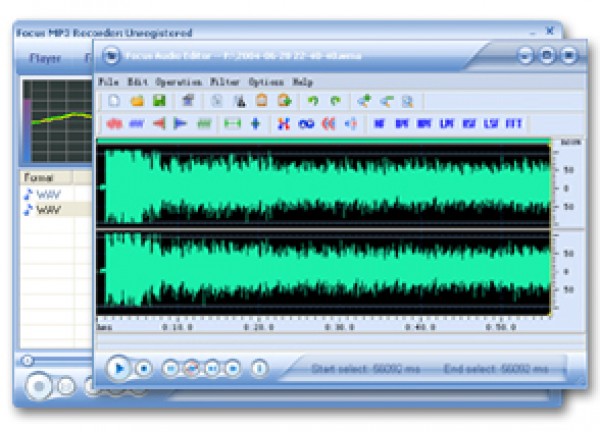Click the 0:20.0 mark on the time ruler
Screen dimensions: 600x432
(259, 327)
